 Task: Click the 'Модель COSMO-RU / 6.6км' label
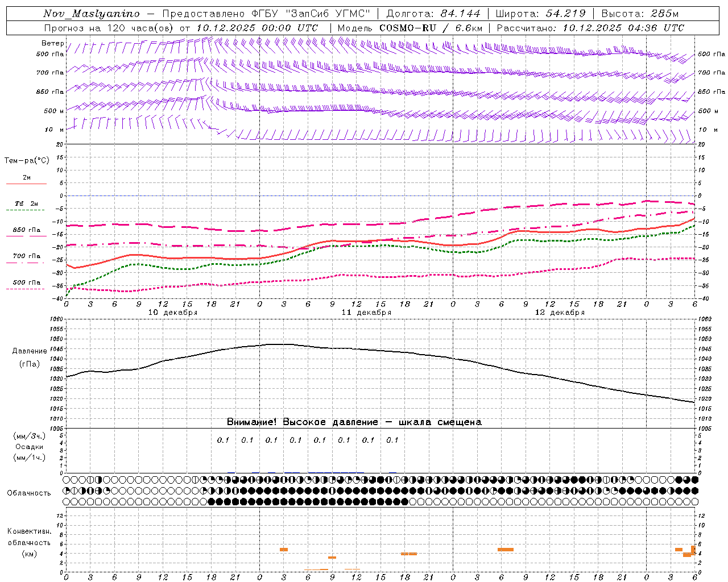click(410, 28)
